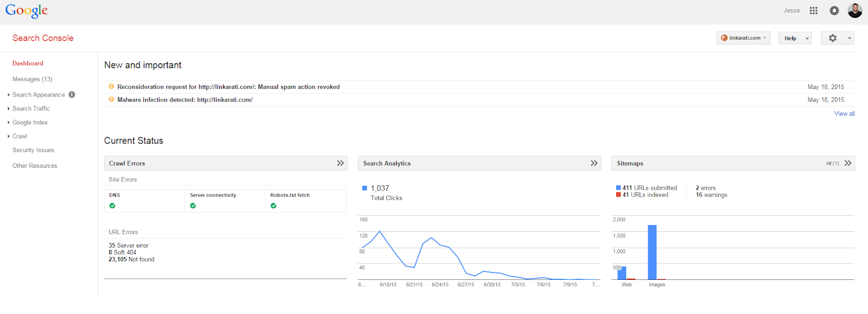Click the blue Total Clicks legend swatch
This screenshot has width=868, height=314.
(x=365, y=188)
